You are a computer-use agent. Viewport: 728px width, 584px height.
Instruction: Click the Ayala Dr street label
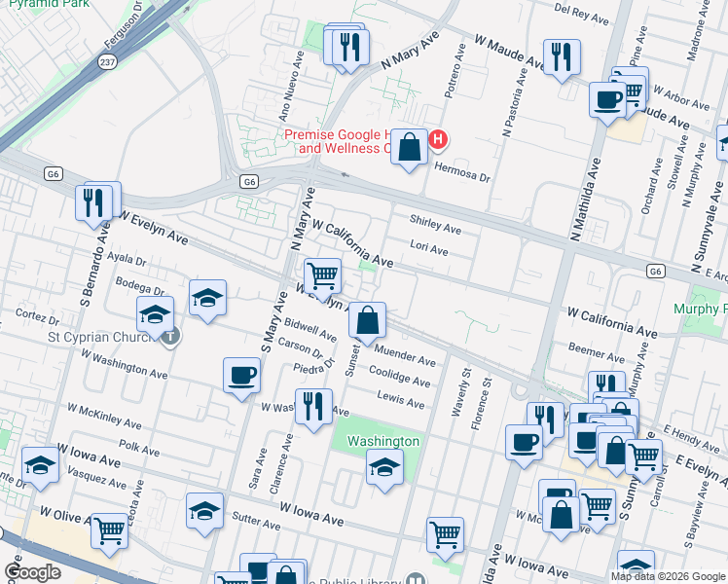click(127, 259)
